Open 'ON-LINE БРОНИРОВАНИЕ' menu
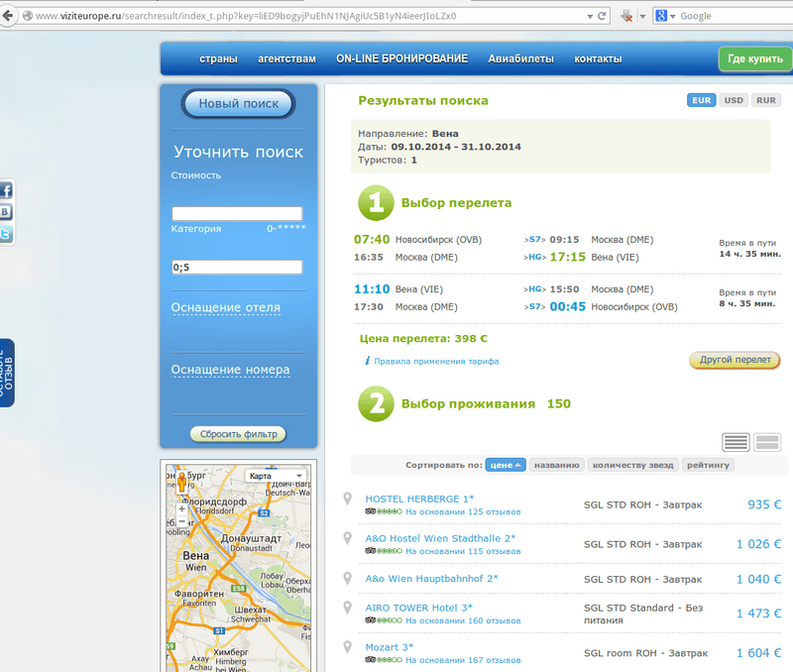The image size is (793, 672). pos(401,58)
